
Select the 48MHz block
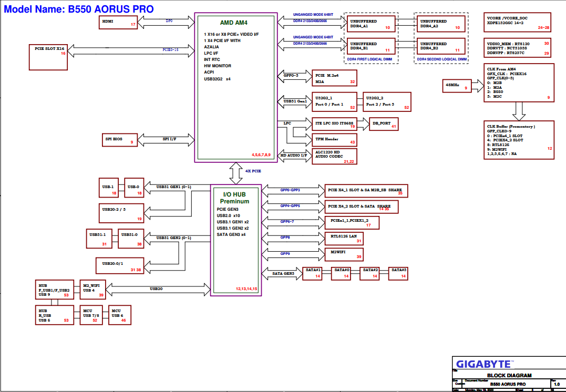(457, 86)
